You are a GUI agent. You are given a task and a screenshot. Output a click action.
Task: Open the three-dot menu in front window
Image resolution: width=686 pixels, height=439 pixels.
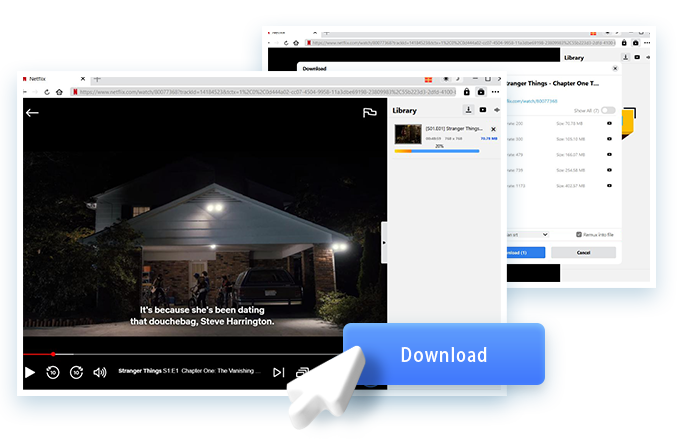[495, 92]
